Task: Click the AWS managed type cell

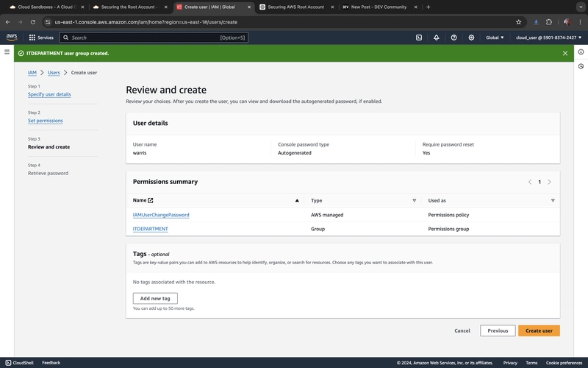Action: [327, 215]
